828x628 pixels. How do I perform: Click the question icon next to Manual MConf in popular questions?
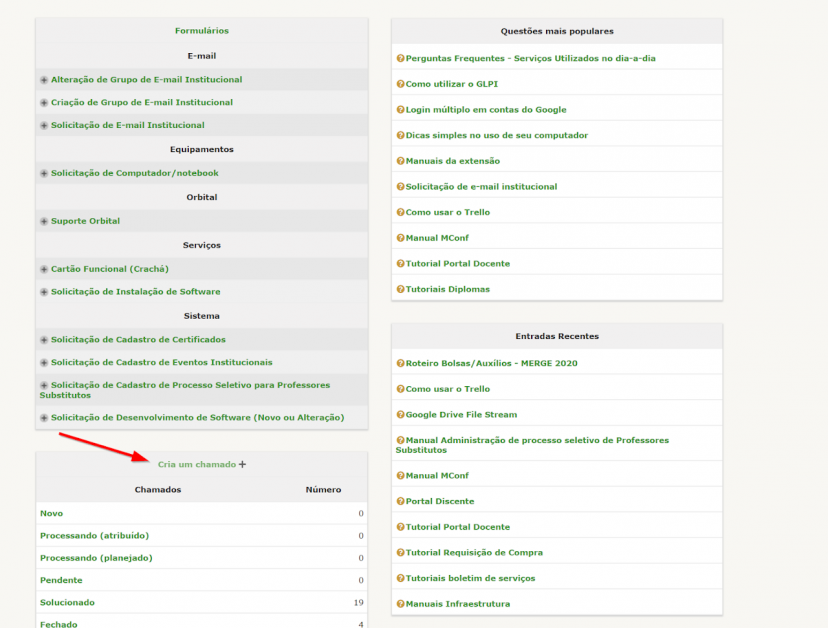tap(400, 238)
